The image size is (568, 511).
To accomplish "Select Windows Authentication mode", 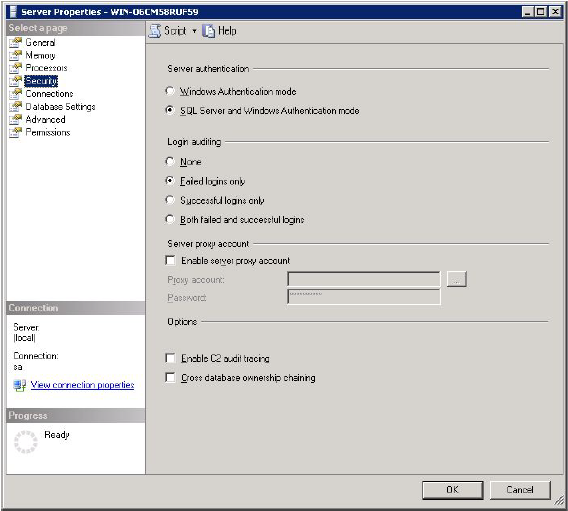I will pyautogui.click(x=170, y=91).
